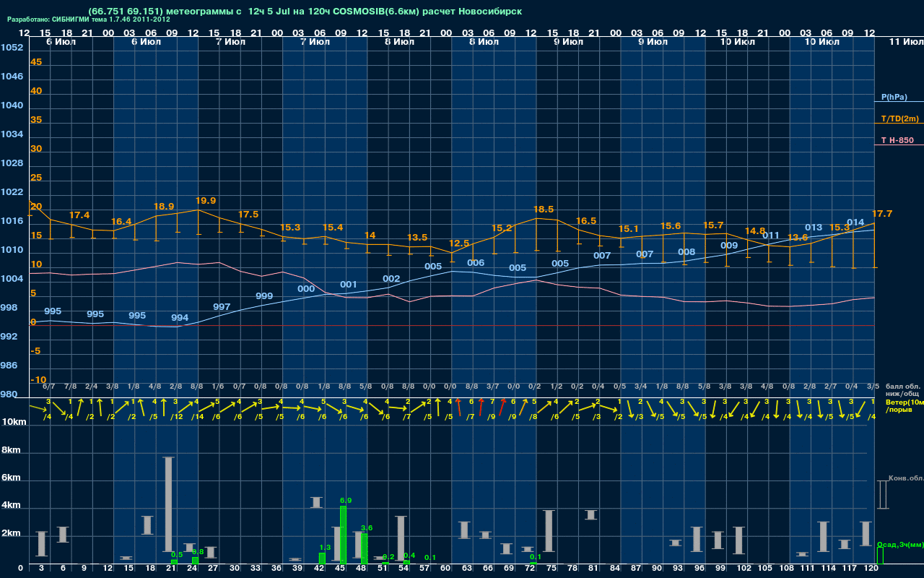Select the T H-850 legend entry

point(896,140)
